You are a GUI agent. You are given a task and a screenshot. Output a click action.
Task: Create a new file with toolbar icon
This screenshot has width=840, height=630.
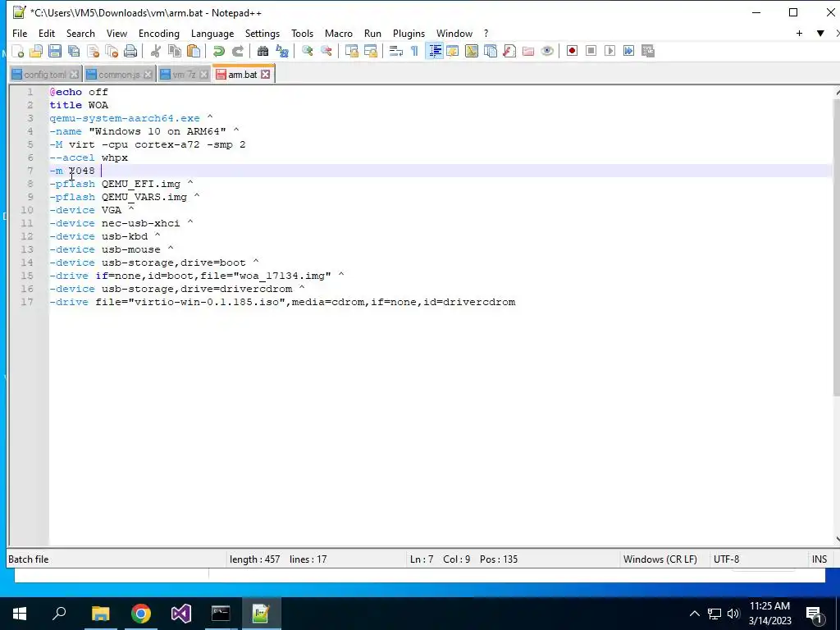coord(18,51)
